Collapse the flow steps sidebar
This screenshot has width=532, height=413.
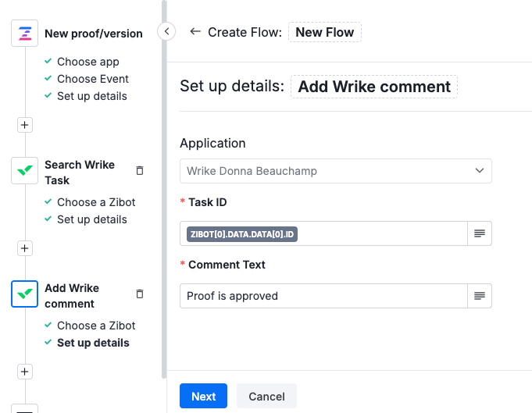point(166,31)
